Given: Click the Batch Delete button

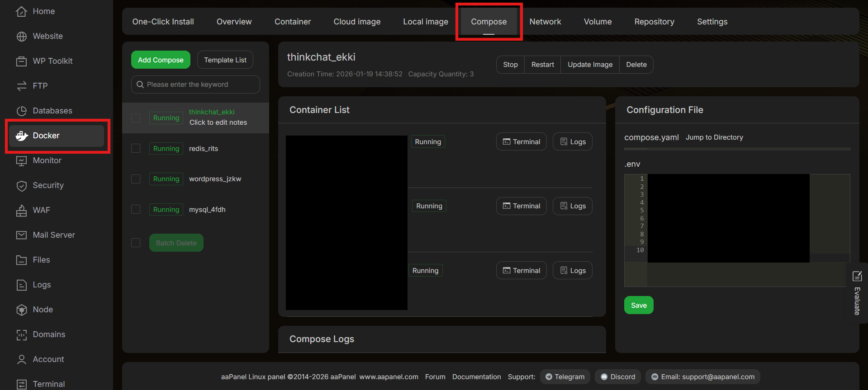Looking at the screenshot, I should click(176, 243).
